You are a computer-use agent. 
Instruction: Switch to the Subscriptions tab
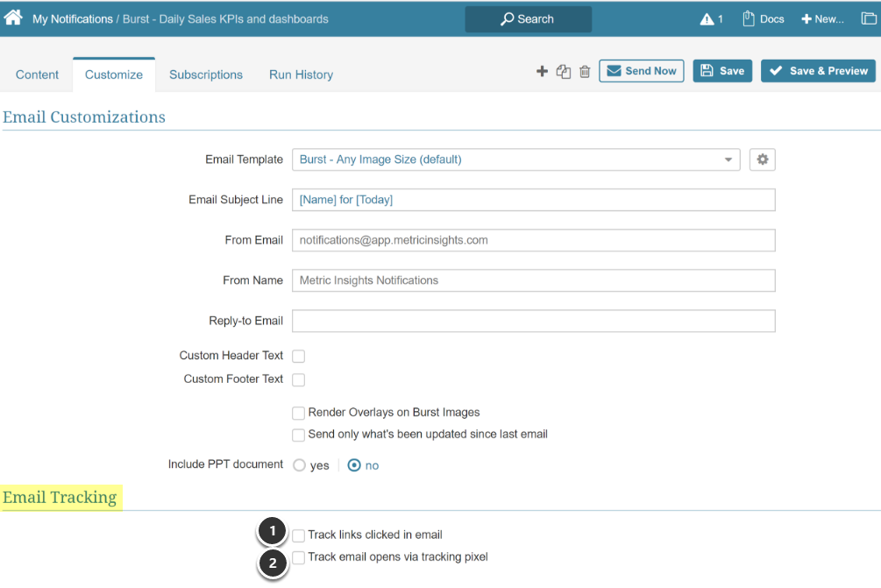pos(205,74)
